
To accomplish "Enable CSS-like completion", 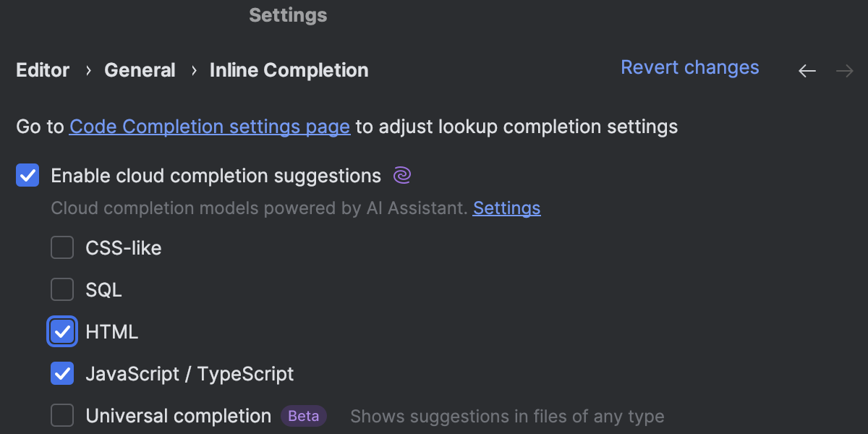I will [x=62, y=247].
